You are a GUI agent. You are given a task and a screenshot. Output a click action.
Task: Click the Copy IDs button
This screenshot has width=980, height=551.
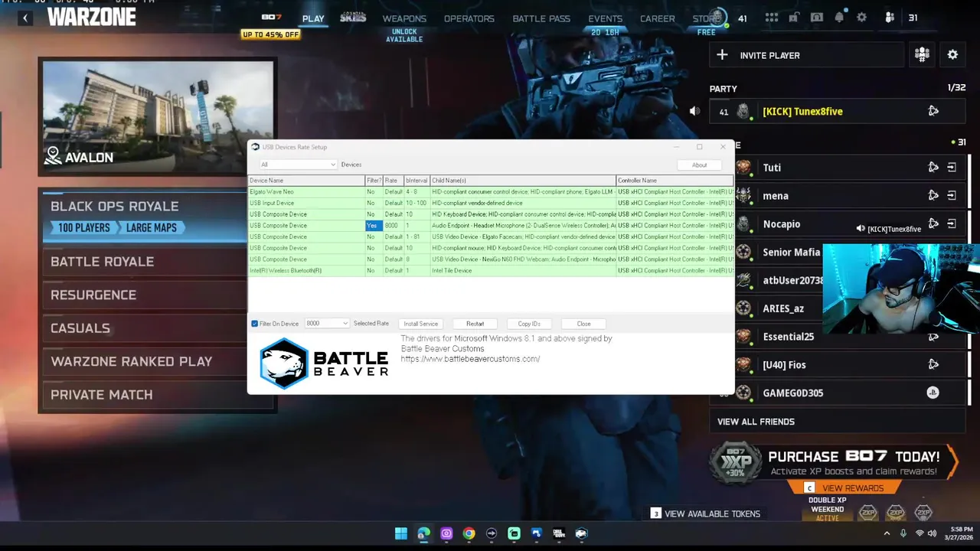coord(529,324)
